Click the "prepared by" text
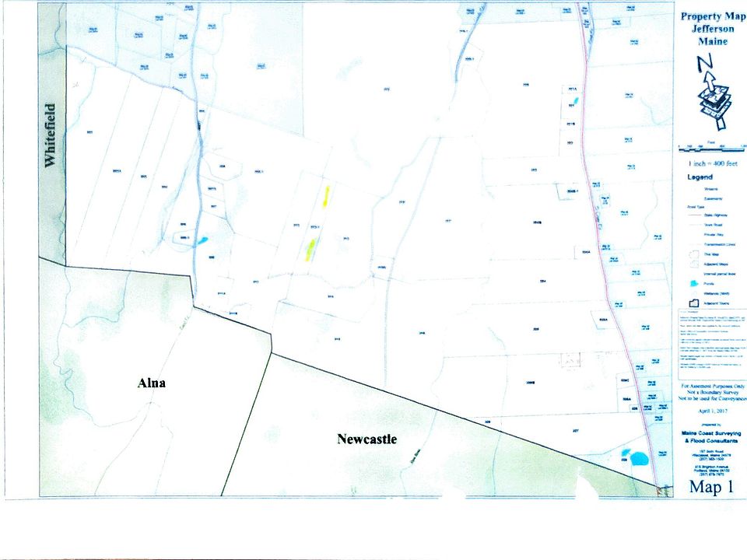Image resolution: width=747 pixels, height=560 pixels. (x=711, y=425)
